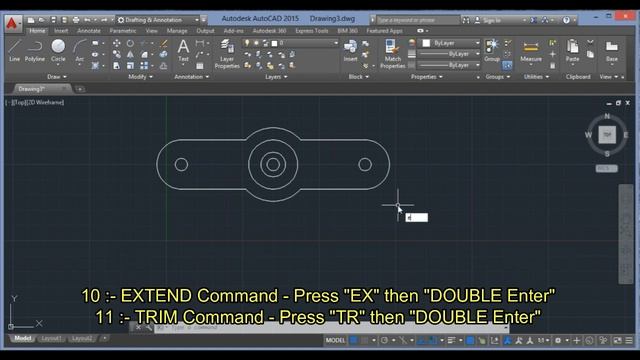
Task: Click the Insert block tool
Action: click(350, 50)
